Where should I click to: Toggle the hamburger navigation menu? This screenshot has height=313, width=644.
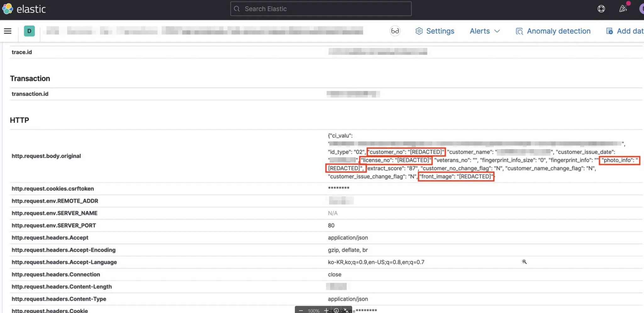tap(8, 31)
